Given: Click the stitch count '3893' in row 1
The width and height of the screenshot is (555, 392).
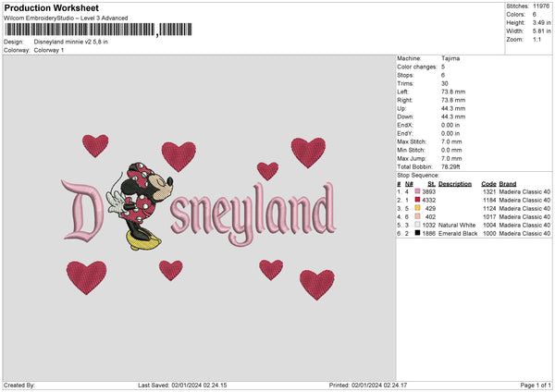Looking at the screenshot, I should (429, 191).
